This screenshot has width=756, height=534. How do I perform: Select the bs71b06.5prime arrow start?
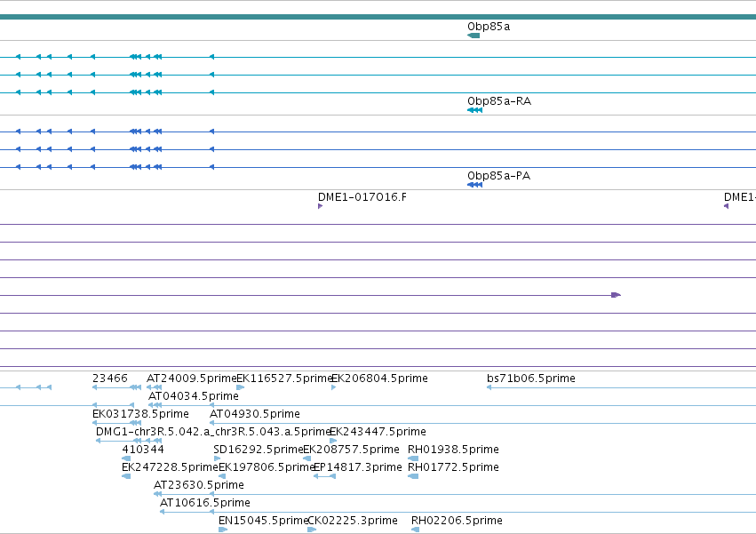click(x=489, y=387)
